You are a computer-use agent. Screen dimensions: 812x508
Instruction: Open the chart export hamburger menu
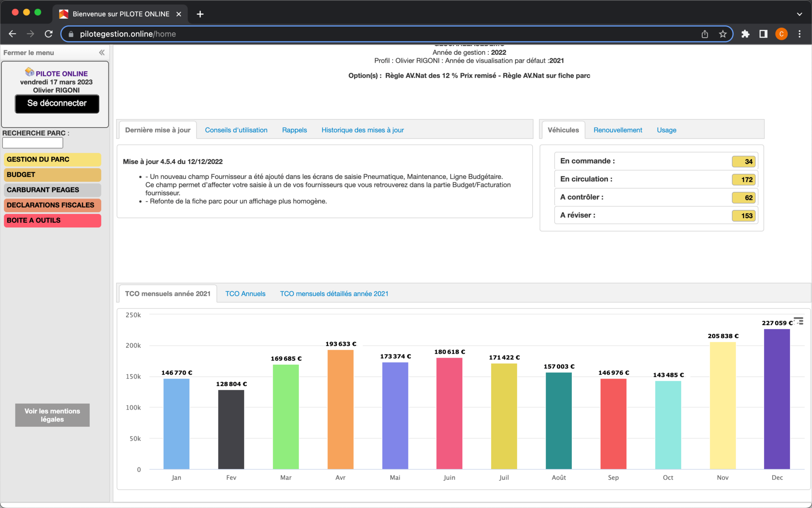(x=799, y=321)
